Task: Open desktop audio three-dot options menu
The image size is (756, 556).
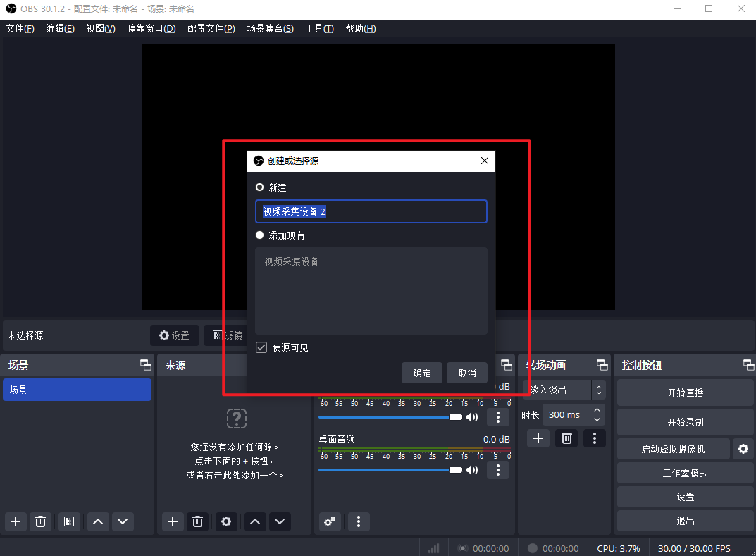Action: pyautogui.click(x=498, y=470)
